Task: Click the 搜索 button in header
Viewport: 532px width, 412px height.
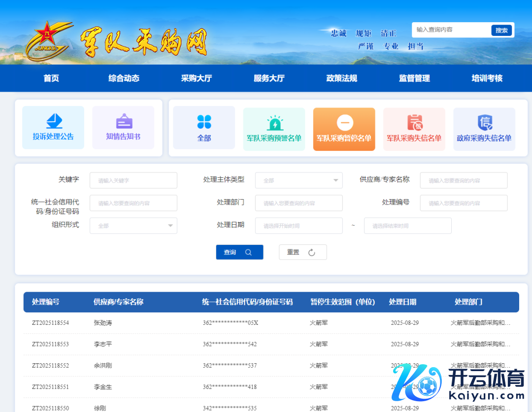Action: point(501,31)
